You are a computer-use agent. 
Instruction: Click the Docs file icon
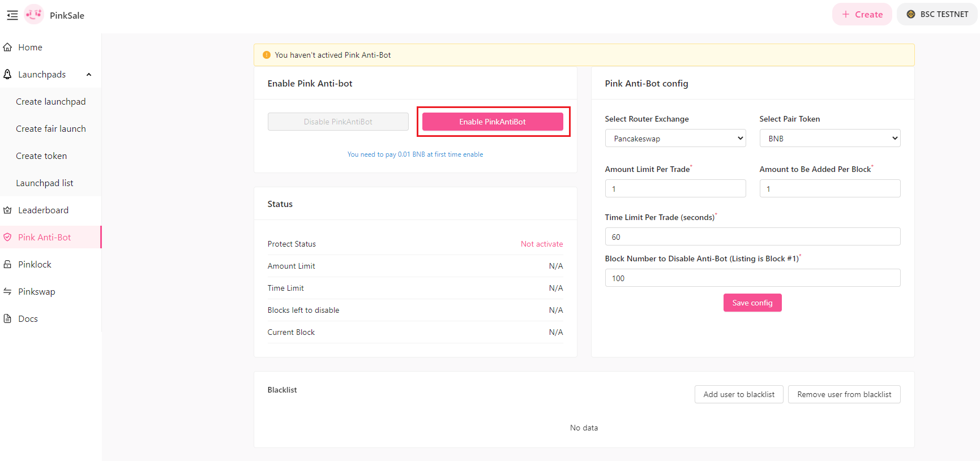(7, 318)
